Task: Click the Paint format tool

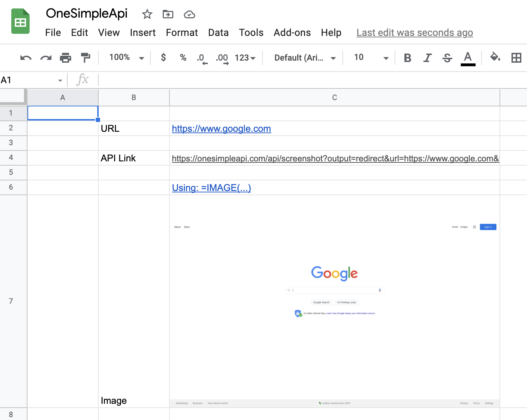Action: pos(86,57)
